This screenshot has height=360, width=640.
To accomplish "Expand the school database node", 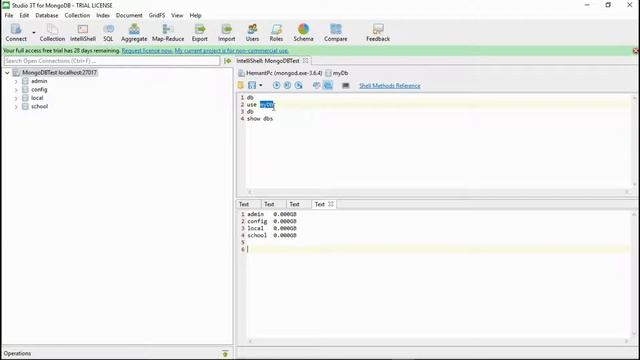I will click(x=16, y=107).
